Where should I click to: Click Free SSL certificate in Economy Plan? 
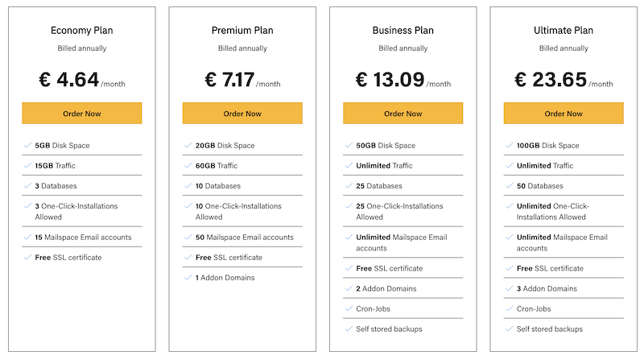[x=68, y=258]
